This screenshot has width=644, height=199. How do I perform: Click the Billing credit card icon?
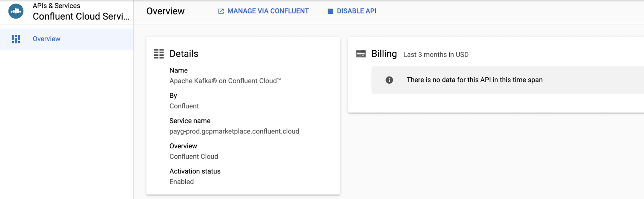361,54
